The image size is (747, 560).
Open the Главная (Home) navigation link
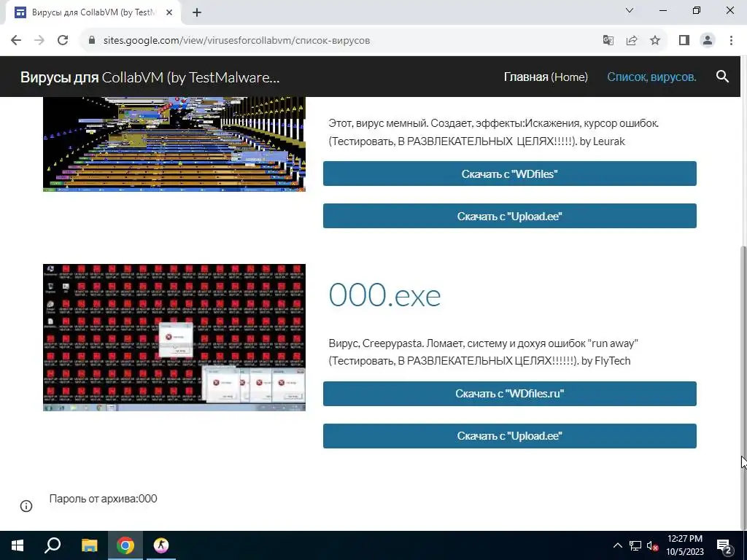546,77
